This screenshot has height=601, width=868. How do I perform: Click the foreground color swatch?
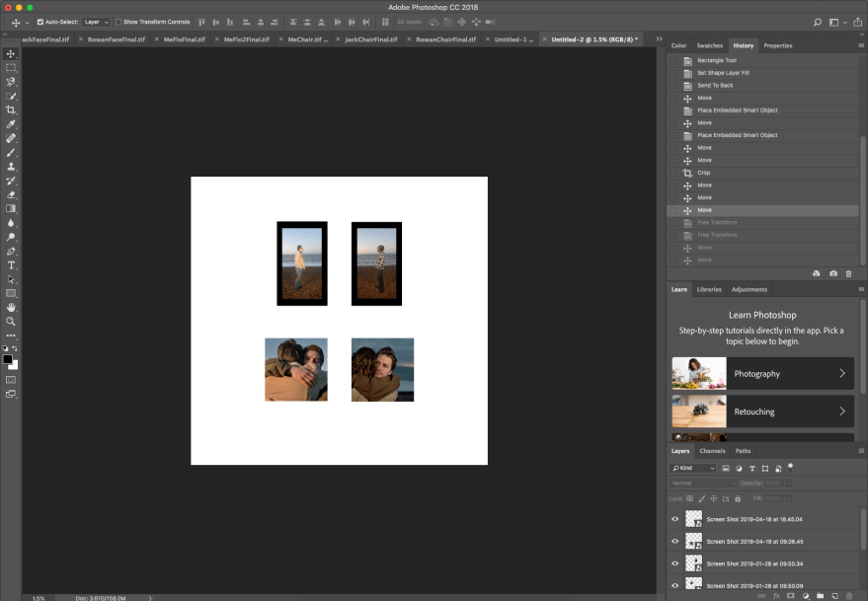(8, 359)
